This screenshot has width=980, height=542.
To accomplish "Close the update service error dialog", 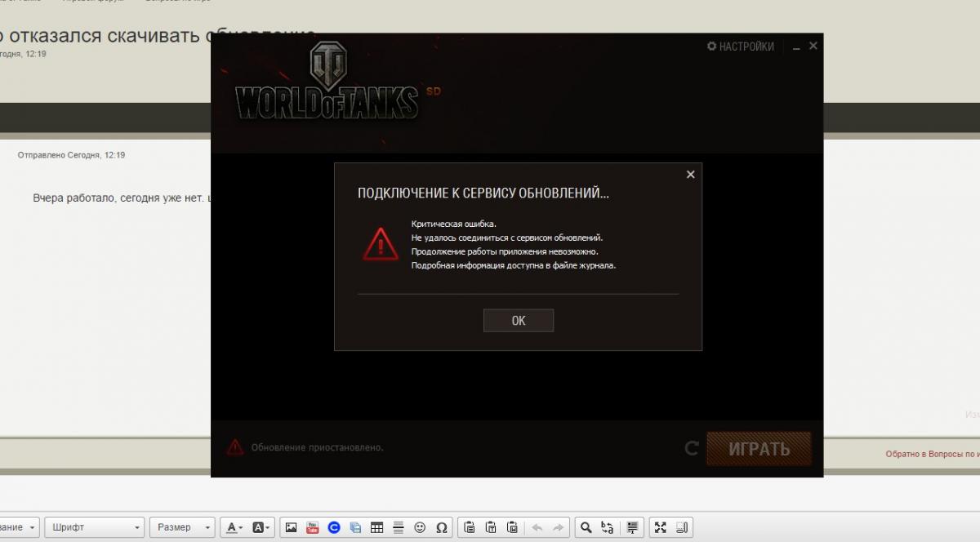I will [x=690, y=175].
